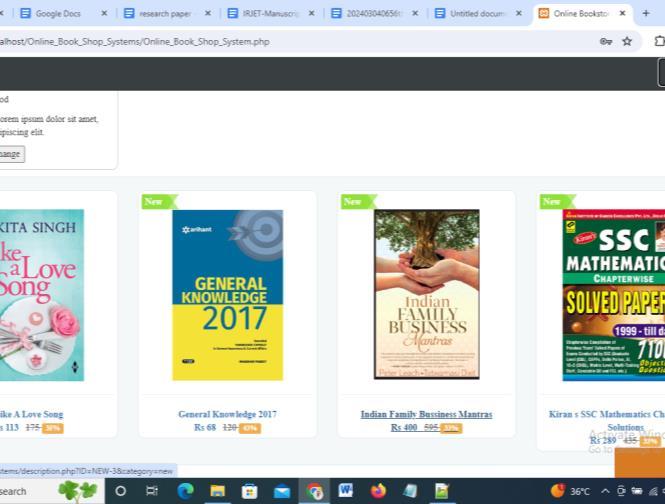Open Microsoft Store from the taskbar
Image resolution: width=665 pixels, height=504 pixels.
coord(249,491)
